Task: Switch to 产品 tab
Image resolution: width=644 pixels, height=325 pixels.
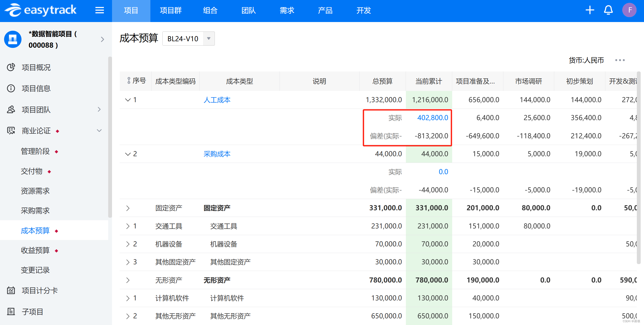Action: (325, 11)
